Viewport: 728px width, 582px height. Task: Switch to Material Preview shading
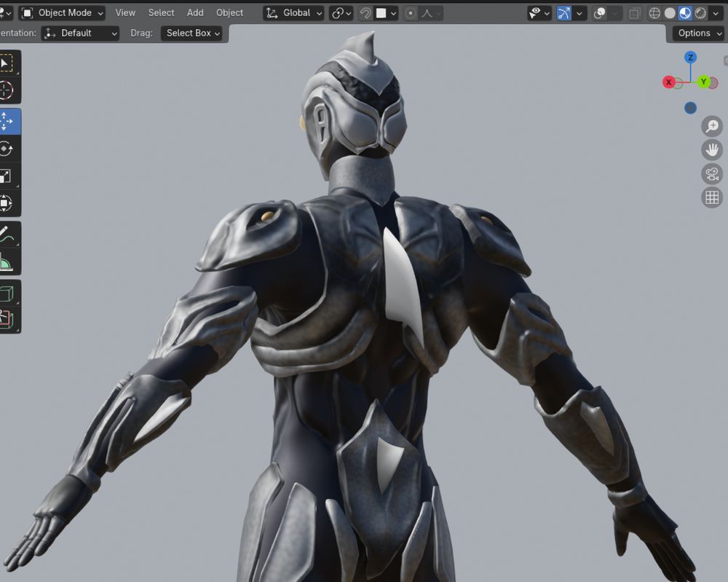[x=685, y=13]
